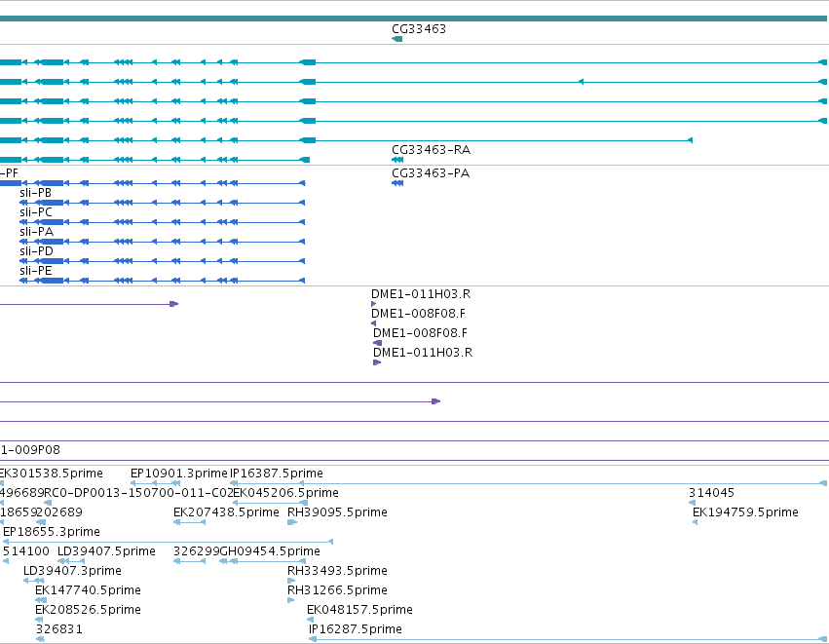Click the RC0-DP0013-150700-011-C02 EST label
This screenshot has height=644, width=829.
point(139,493)
